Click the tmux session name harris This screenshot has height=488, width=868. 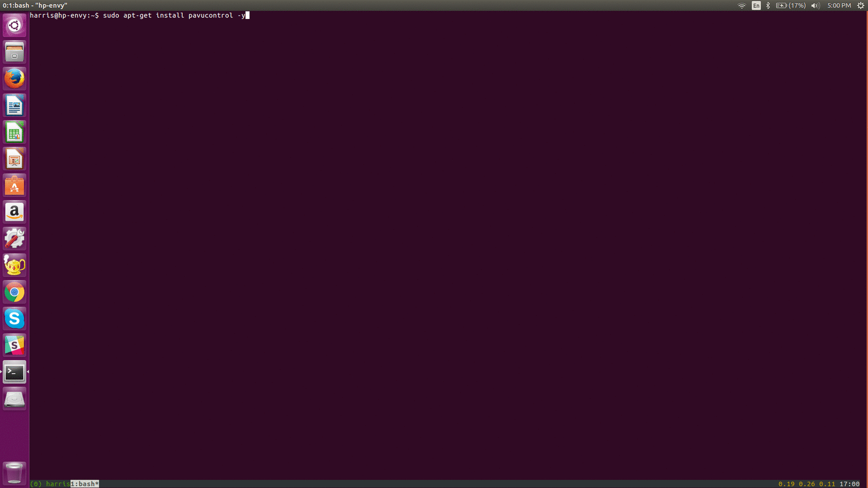click(x=58, y=484)
